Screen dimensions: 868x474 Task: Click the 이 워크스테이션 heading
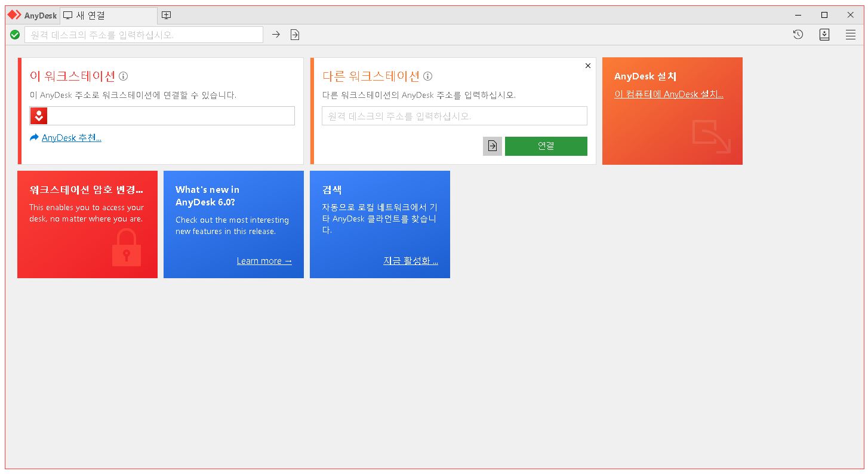(x=72, y=76)
